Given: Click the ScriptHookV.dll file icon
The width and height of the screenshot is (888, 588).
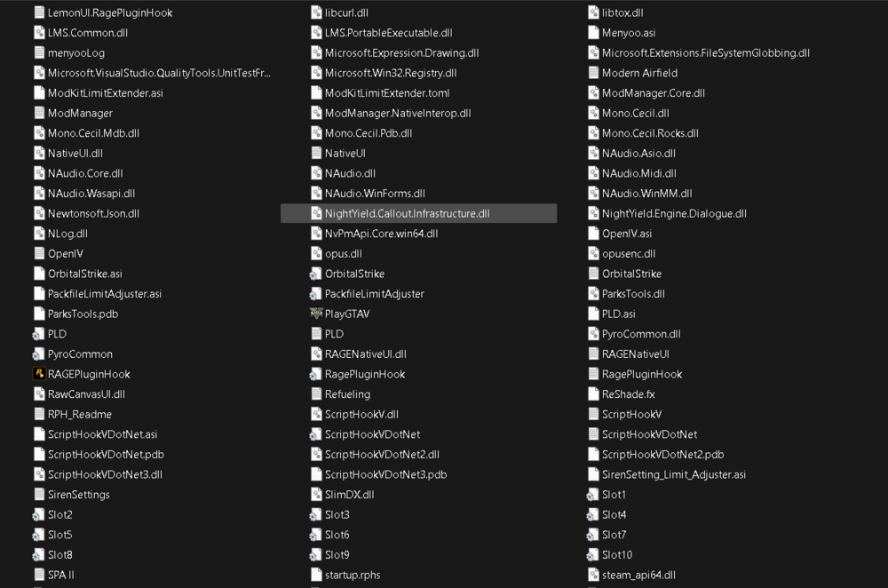Looking at the screenshot, I should point(316,414).
